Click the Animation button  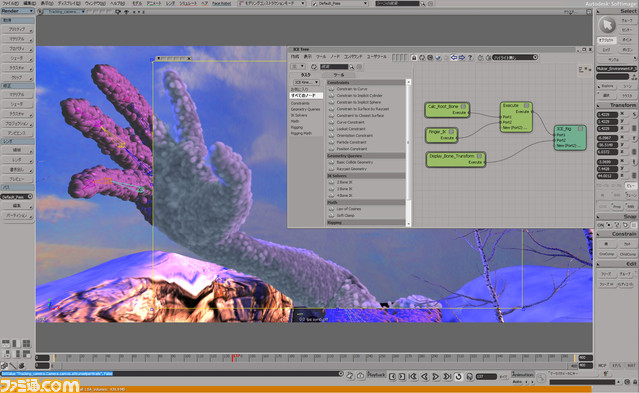point(522,375)
